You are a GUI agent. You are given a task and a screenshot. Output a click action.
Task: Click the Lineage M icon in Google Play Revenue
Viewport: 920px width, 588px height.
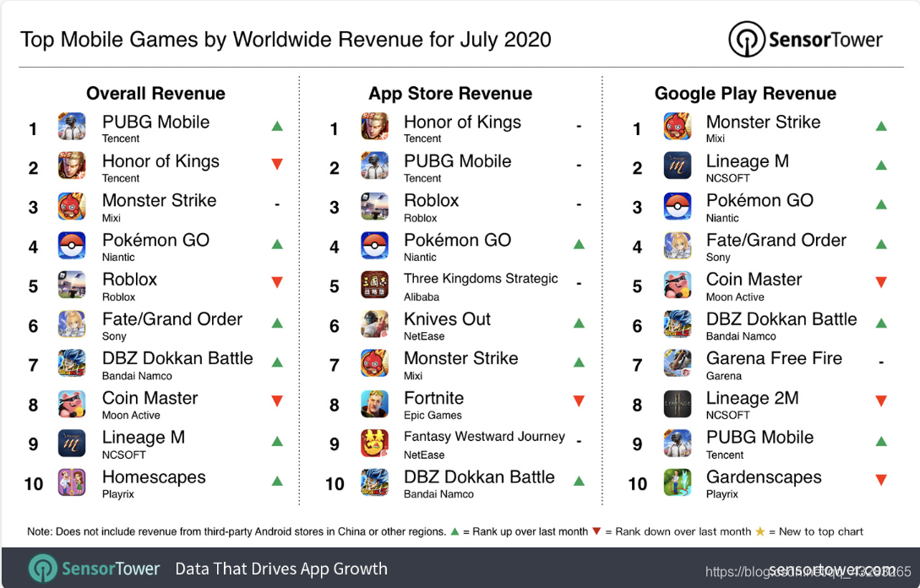point(677,166)
